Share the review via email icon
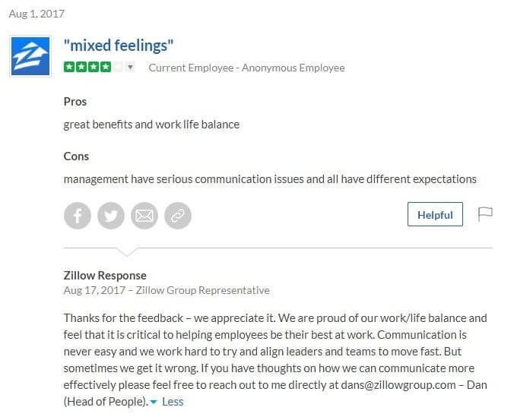This screenshot has width=514, height=420. (x=144, y=216)
